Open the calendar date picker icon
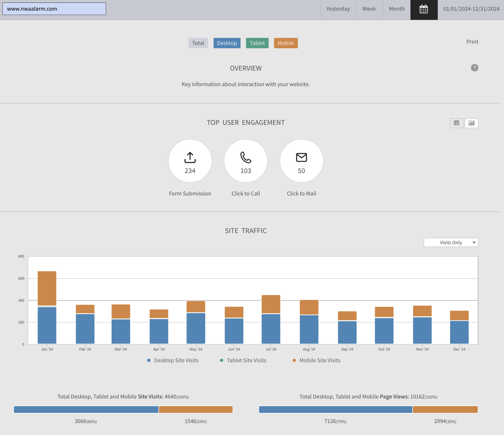Viewport: 504px width, 435px height. [x=424, y=9]
